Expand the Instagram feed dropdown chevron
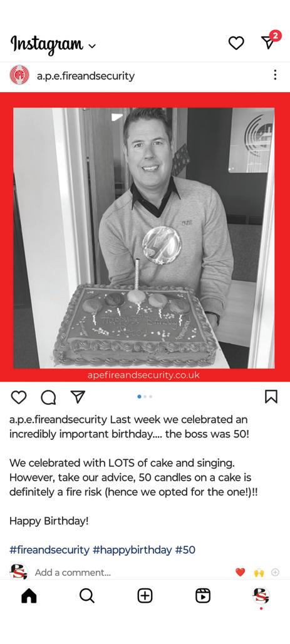The height and width of the screenshot is (644, 290). (92, 46)
